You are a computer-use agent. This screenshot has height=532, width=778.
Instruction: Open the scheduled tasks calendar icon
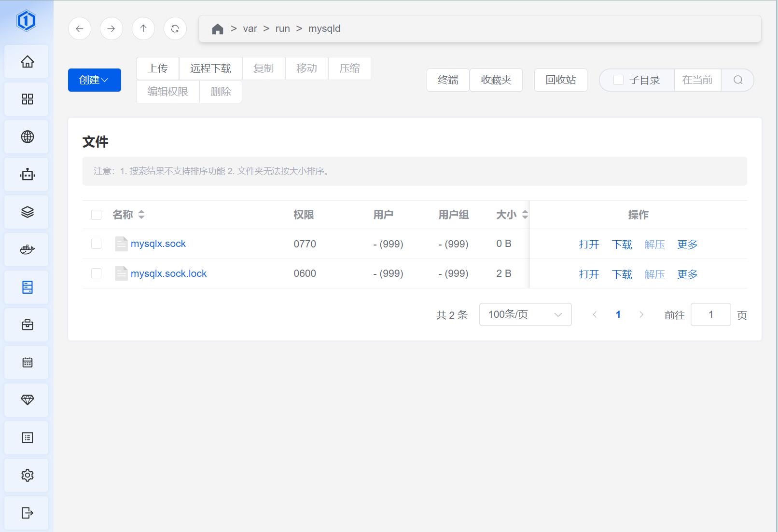tap(27, 362)
